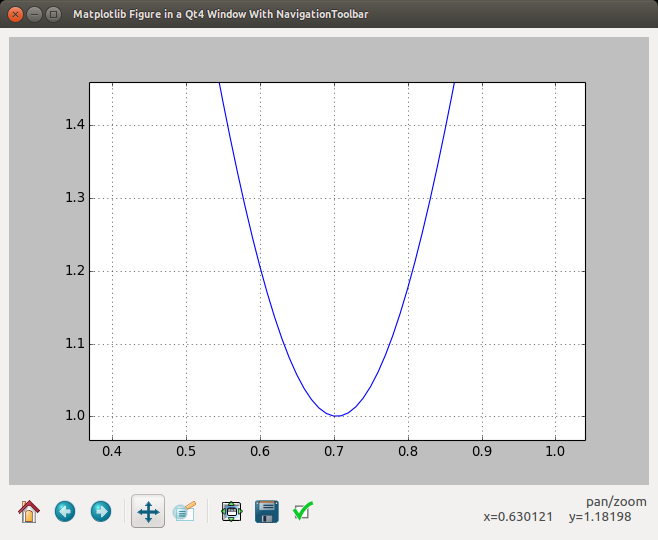
Task: Click the x-axis tick label 0.4
Action: pos(112,451)
